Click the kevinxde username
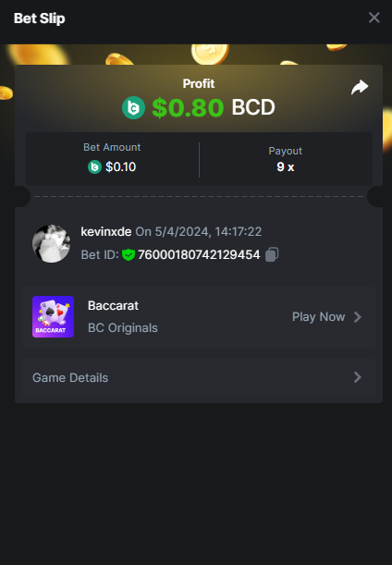392x565 pixels. pyautogui.click(x=106, y=231)
